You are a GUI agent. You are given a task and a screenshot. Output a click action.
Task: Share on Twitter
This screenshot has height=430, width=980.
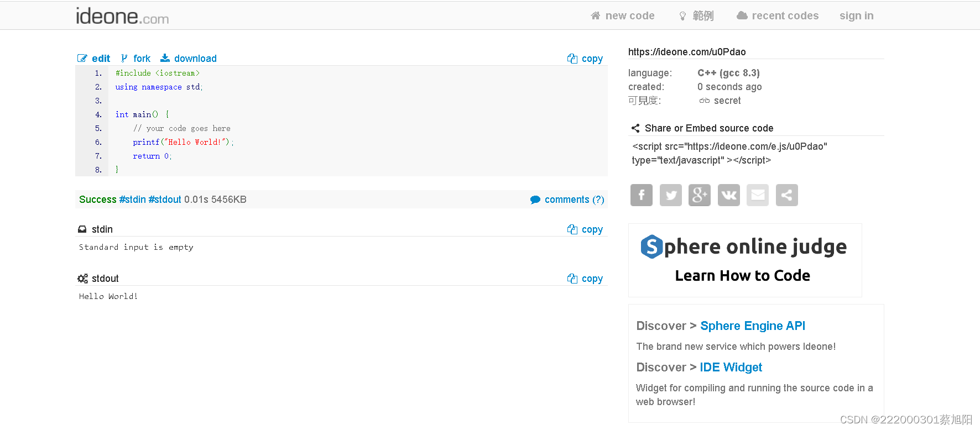(671, 195)
